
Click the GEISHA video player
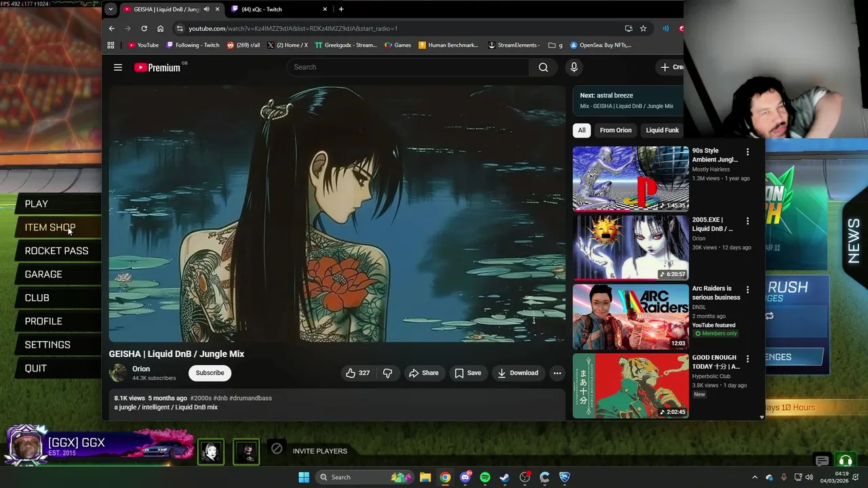pos(337,213)
